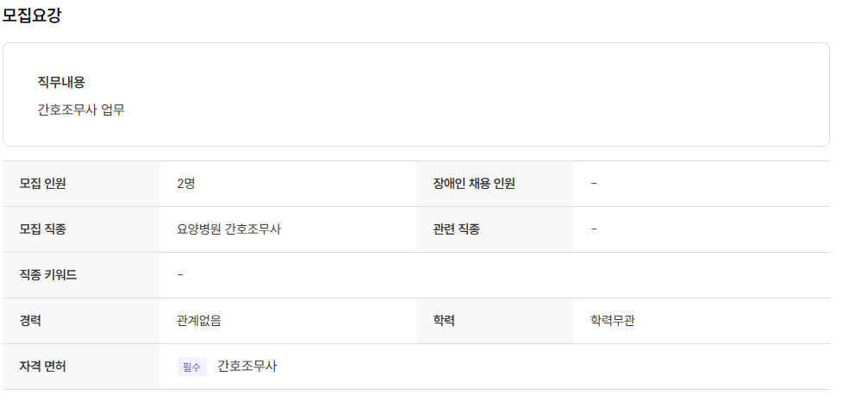This screenshot has width=868, height=414.
Task: Click the 자격 면허 row label
Action: pyautogui.click(x=43, y=366)
